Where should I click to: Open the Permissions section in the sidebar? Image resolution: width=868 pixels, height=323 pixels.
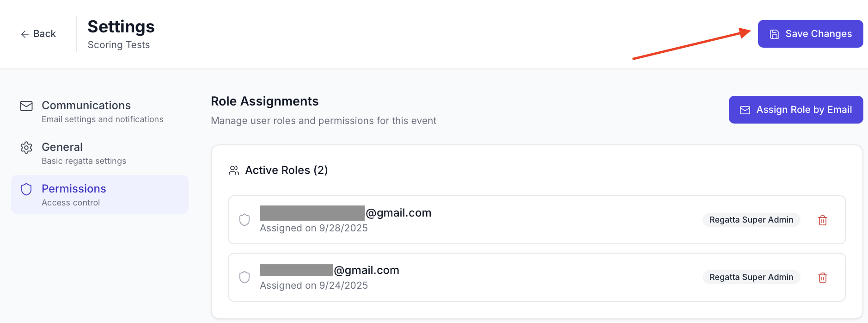point(73,189)
